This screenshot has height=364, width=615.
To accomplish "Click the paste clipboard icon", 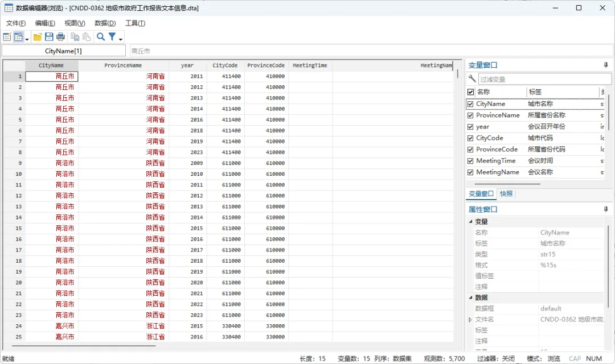I will point(87,37).
